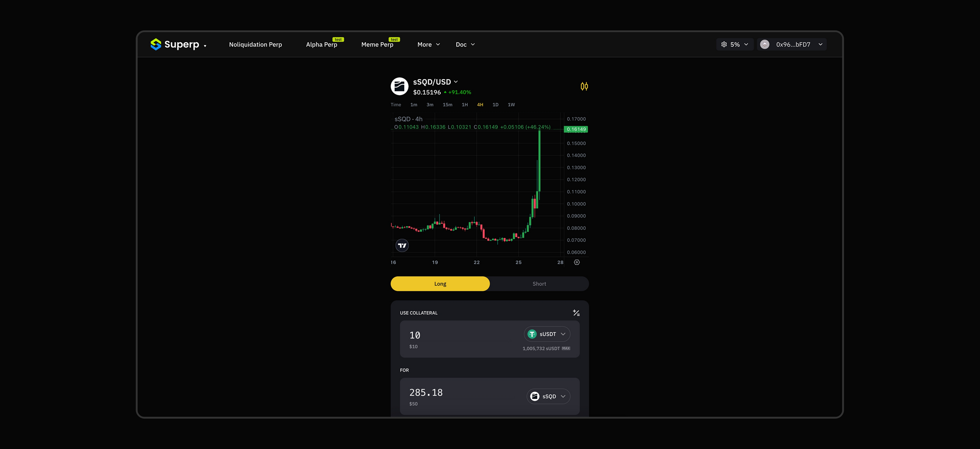Screen dimensions: 980x449
Task: Click the Superp logo icon
Action: 156,44
